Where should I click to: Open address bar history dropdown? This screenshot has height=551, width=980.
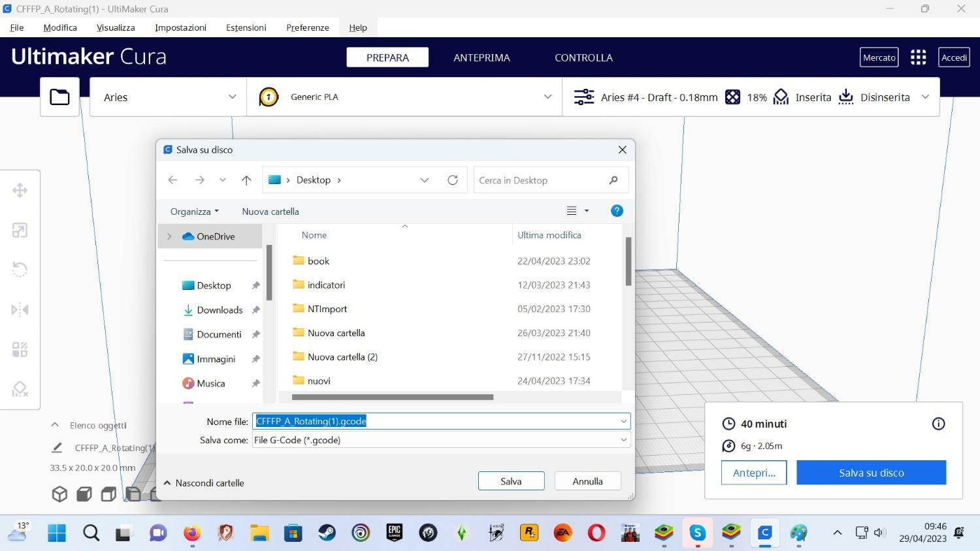pos(424,180)
